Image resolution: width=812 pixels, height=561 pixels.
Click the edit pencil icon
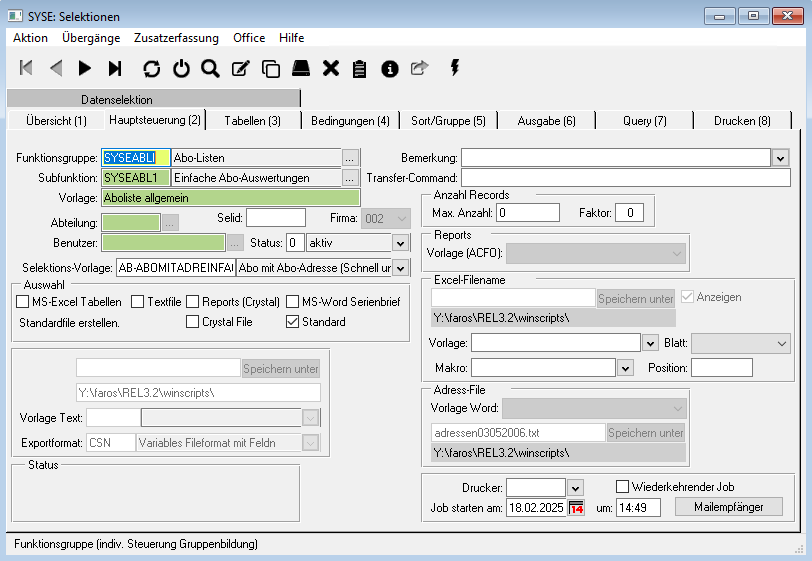tap(240, 68)
